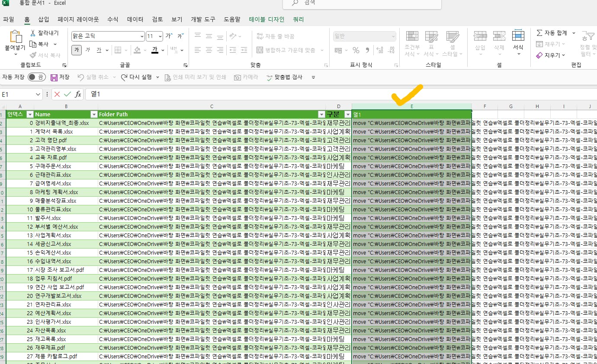
Task: Toggle the 자동 저장 autosave switch
Action: click(x=37, y=77)
